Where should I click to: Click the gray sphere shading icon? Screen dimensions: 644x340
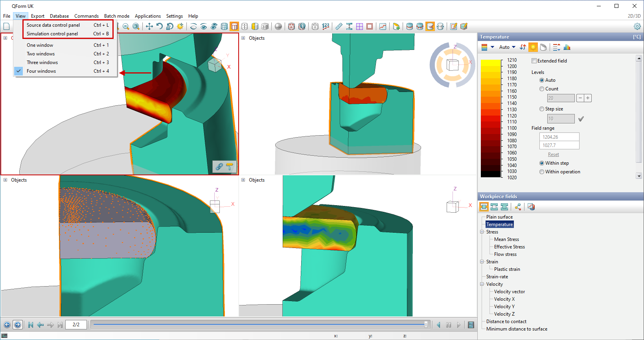pyautogui.click(x=278, y=26)
